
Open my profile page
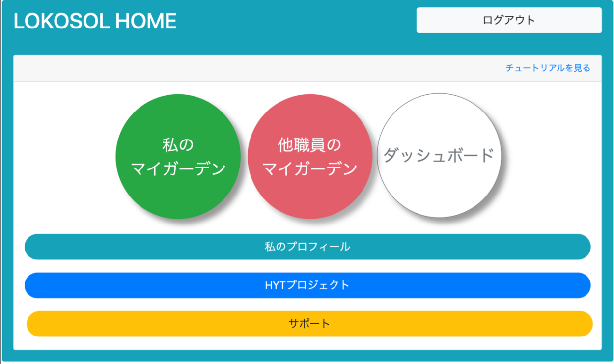307,247
